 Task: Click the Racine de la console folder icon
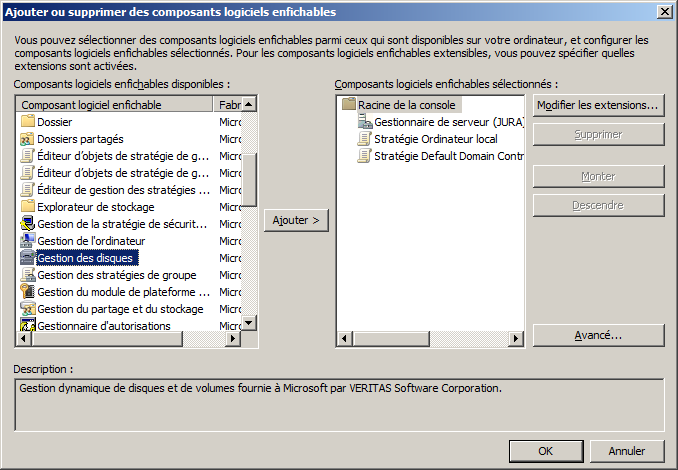coord(349,105)
